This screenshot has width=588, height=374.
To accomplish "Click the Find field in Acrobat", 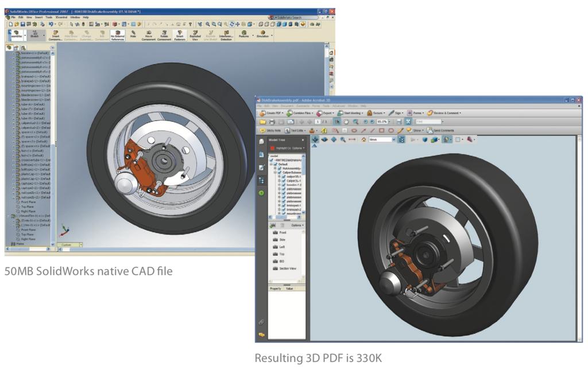I will click(x=428, y=122).
